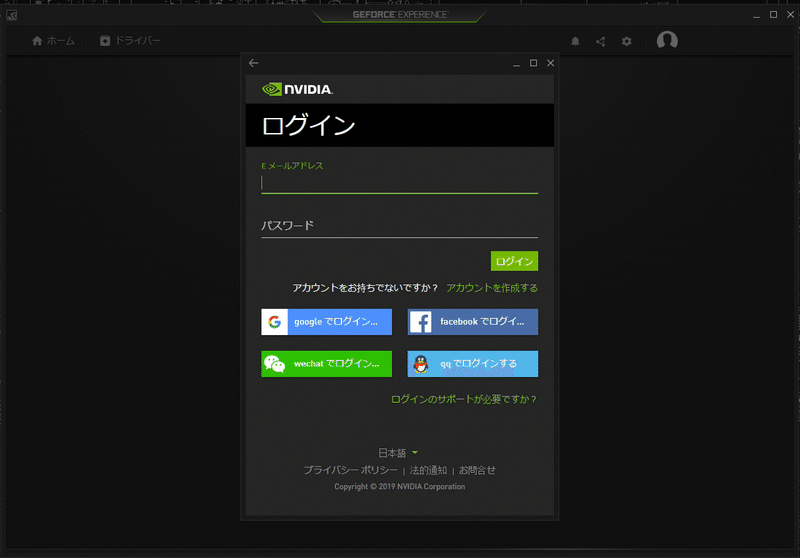
Task: Focus the パスワード input field
Action: coord(399,226)
